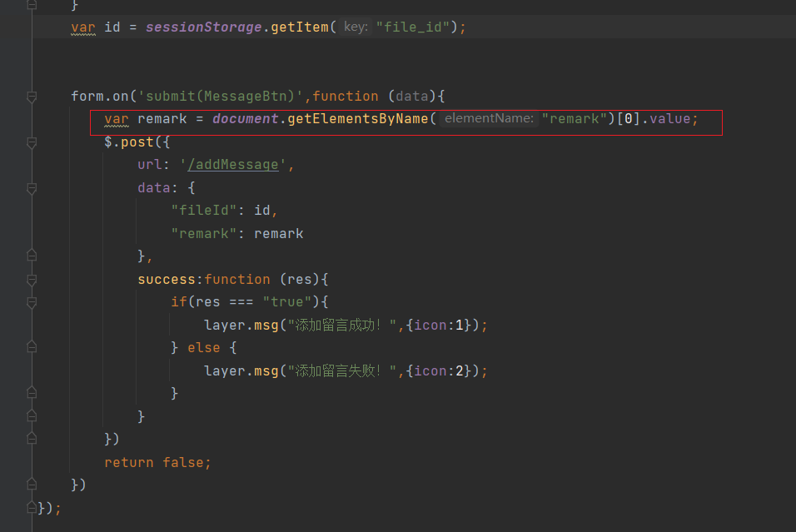Click the "fileId" key in data
This screenshot has height=532, width=796.
(203, 211)
